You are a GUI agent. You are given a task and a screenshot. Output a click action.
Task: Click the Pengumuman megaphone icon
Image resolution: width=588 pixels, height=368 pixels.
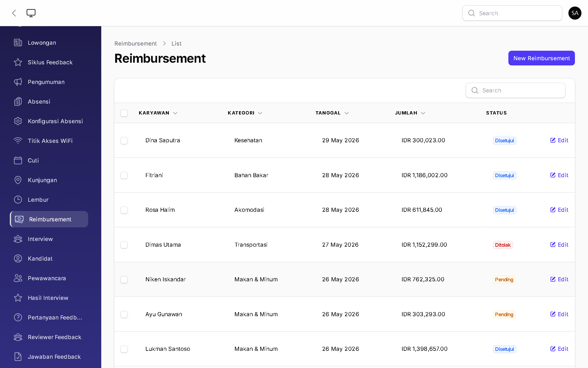point(18,82)
